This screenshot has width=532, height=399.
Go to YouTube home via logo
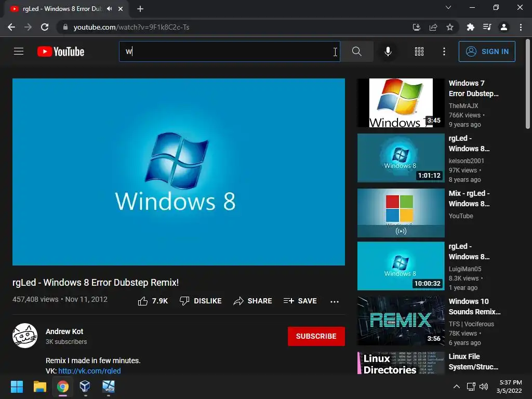point(61,51)
